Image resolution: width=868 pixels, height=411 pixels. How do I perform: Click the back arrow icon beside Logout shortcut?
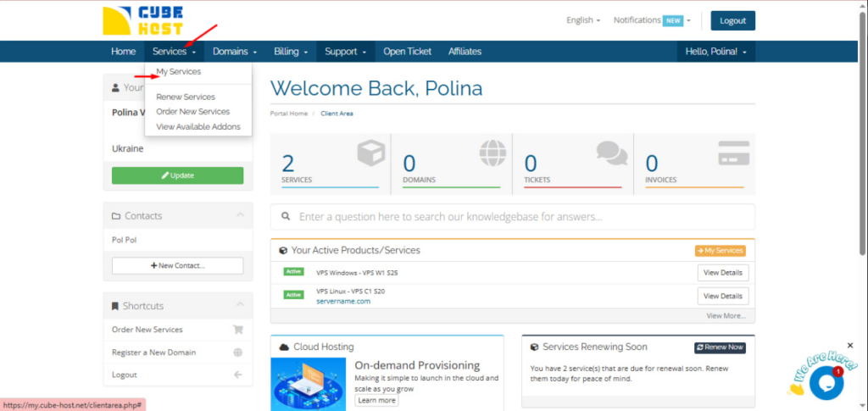tap(237, 375)
